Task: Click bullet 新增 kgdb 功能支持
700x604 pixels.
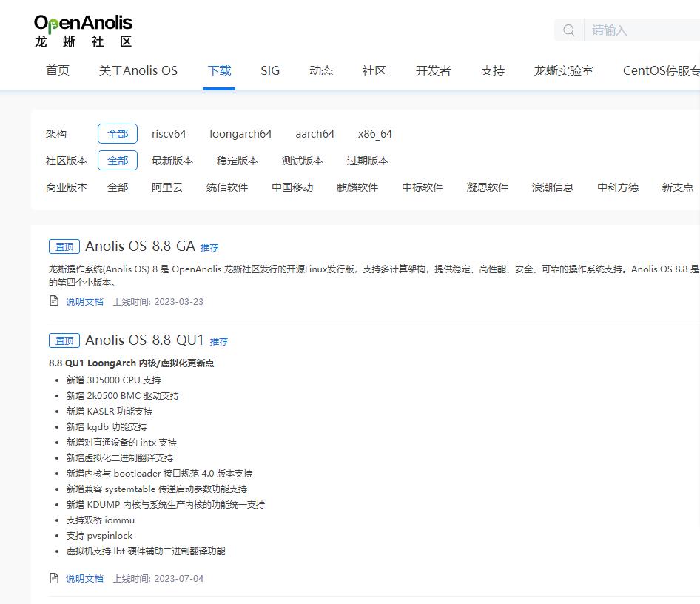Action: click(x=107, y=427)
